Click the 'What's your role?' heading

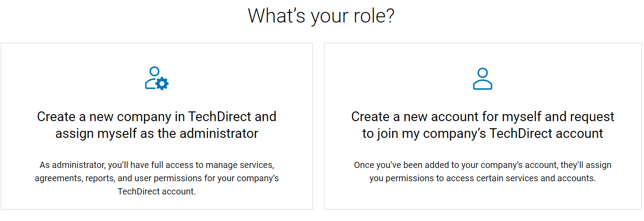point(321,16)
